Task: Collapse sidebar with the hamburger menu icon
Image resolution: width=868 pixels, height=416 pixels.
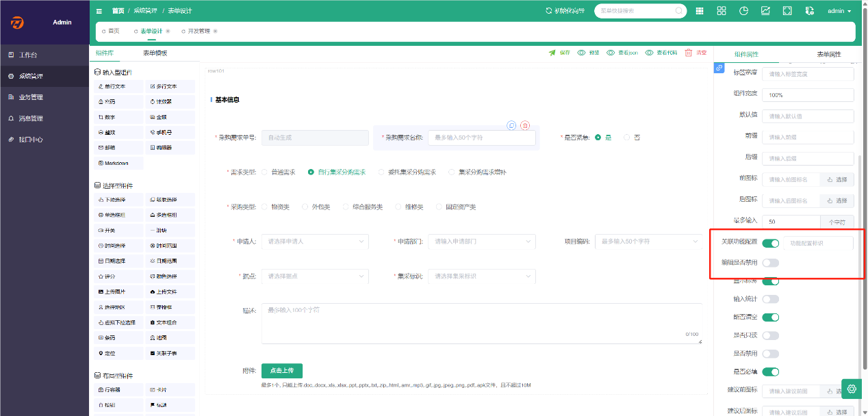Action: coord(99,11)
